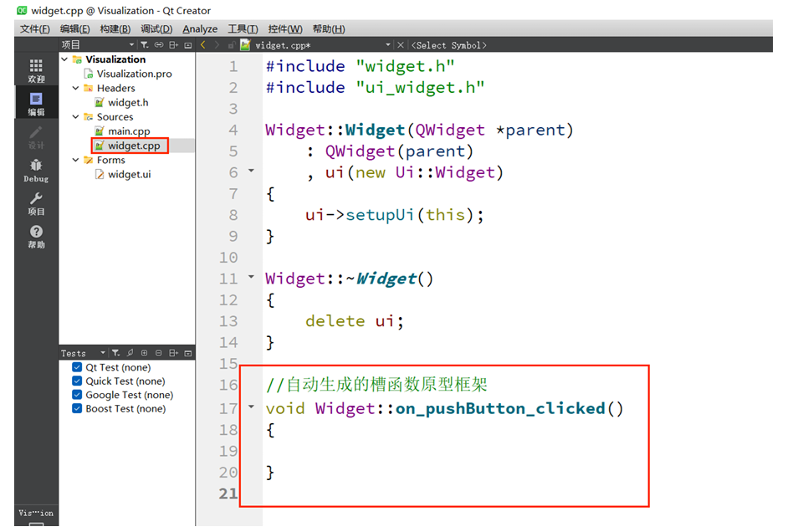Open the 编辑(E) menu
This screenshot has height=532, width=803.
click(x=74, y=28)
